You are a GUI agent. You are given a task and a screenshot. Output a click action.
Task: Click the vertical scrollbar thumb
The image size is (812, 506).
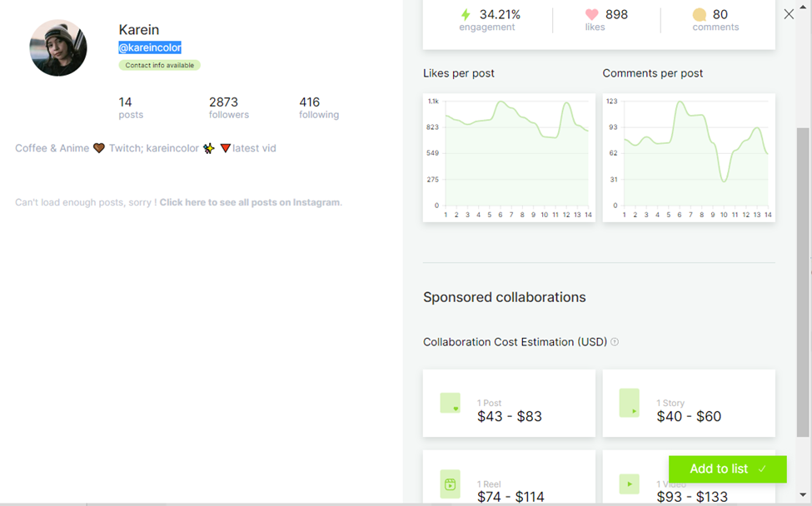pyautogui.click(x=803, y=282)
